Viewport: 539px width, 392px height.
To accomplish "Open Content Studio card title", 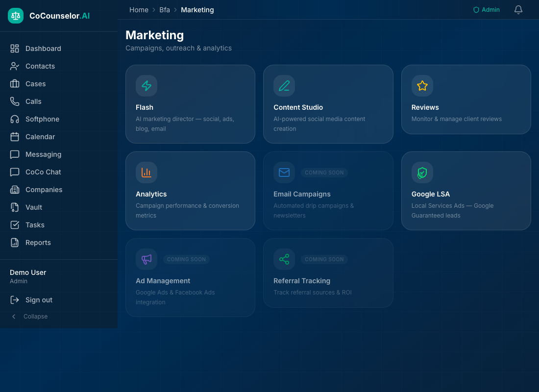I will (x=298, y=107).
